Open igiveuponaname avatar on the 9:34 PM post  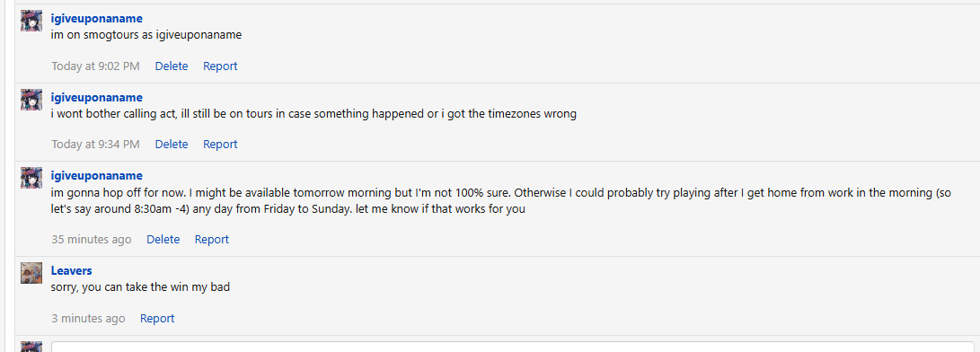tap(31, 100)
